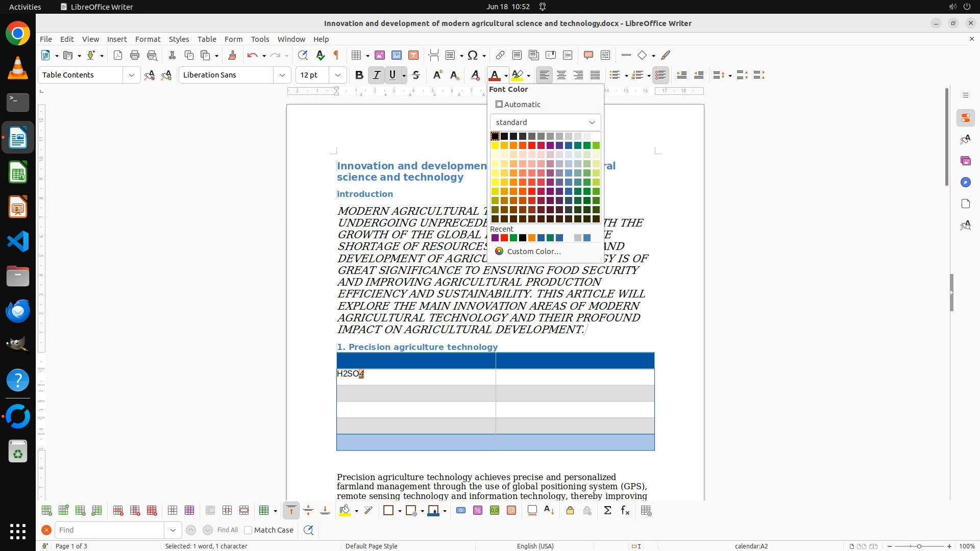Click the Special Character omega icon
The width and height of the screenshot is (980, 551).
(473, 55)
